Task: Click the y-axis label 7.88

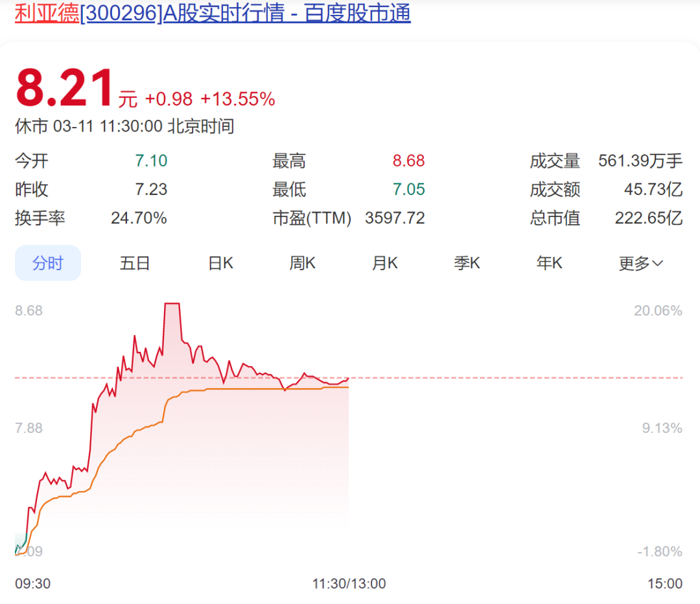Action: pyautogui.click(x=29, y=428)
